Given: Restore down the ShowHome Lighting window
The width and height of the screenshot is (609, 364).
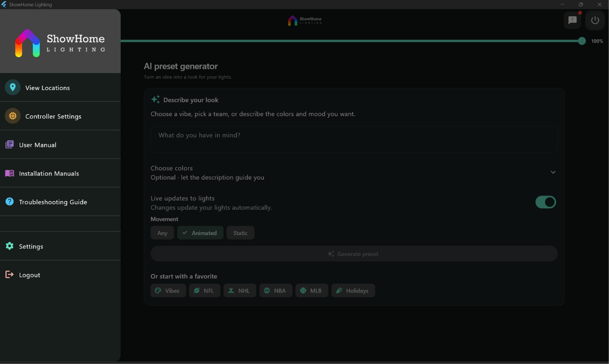Looking at the screenshot, I should click(581, 5).
